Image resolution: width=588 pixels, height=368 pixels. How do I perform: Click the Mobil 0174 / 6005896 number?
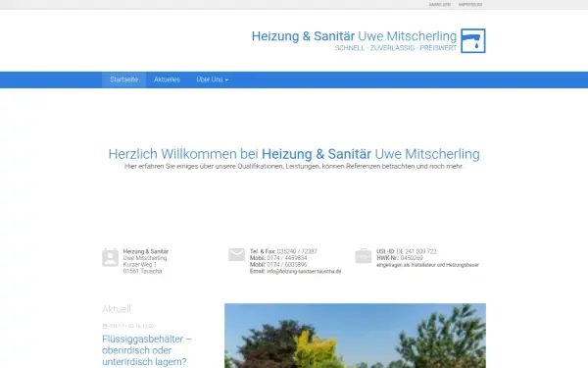pyautogui.click(x=278, y=264)
